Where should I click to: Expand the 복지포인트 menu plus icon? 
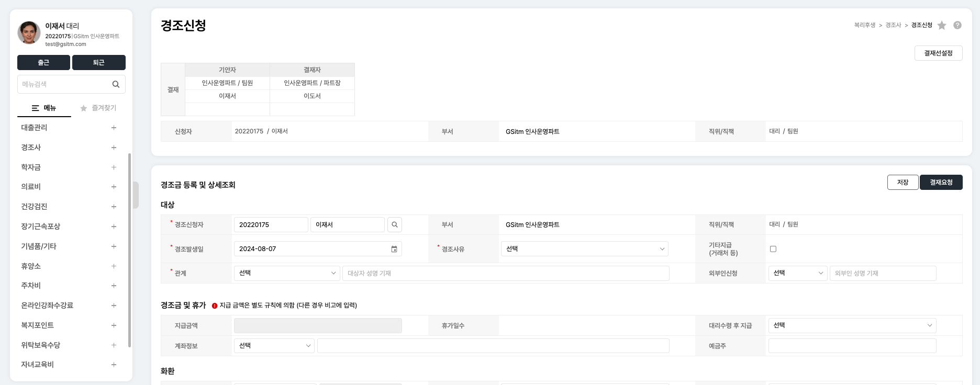click(114, 325)
